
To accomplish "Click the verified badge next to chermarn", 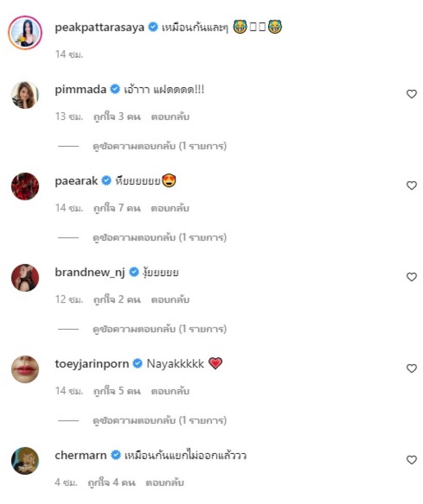I will point(116,455).
